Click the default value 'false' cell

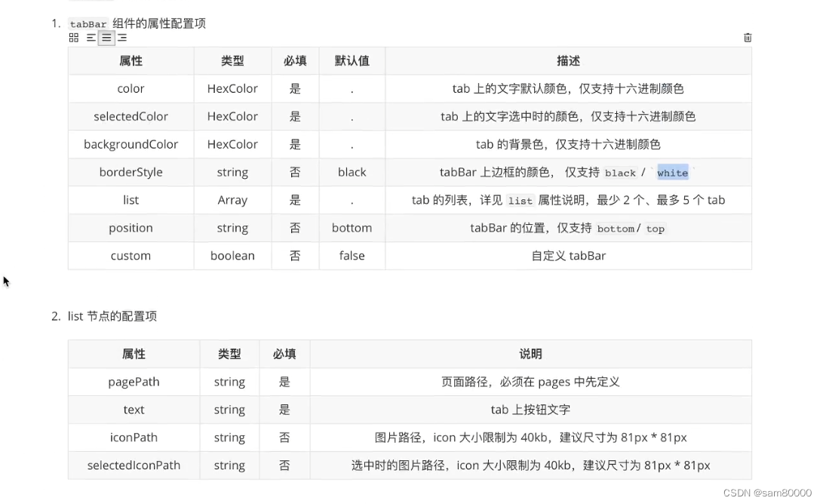(352, 256)
